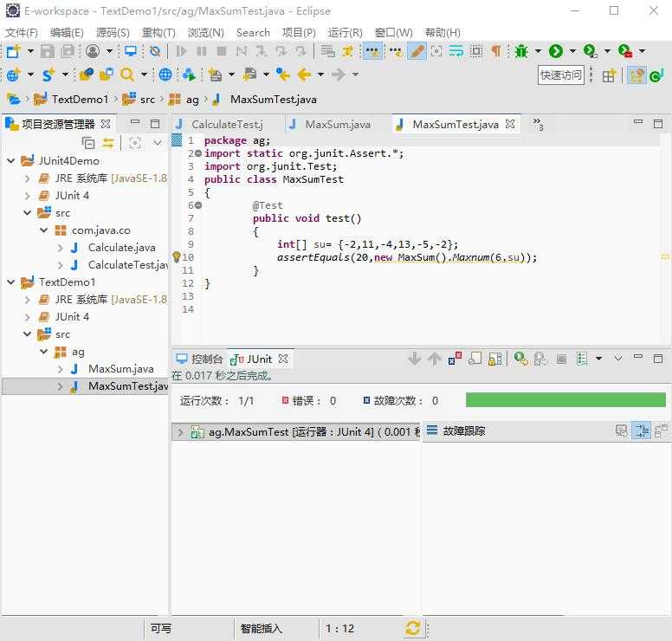Click the yellow Back navigation arrow
This screenshot has height=641, width=672.
click(304, 74)
